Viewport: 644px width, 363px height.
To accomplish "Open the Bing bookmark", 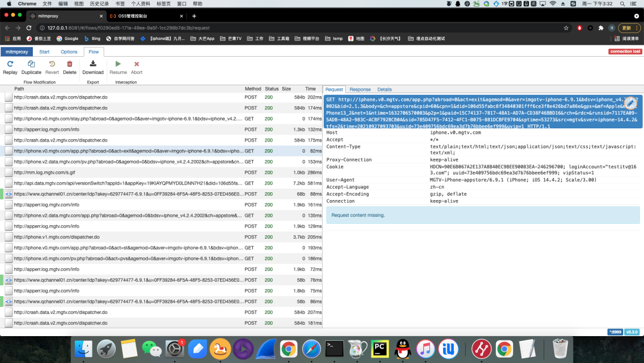I will pyautogui.click(x=92, y=39).
